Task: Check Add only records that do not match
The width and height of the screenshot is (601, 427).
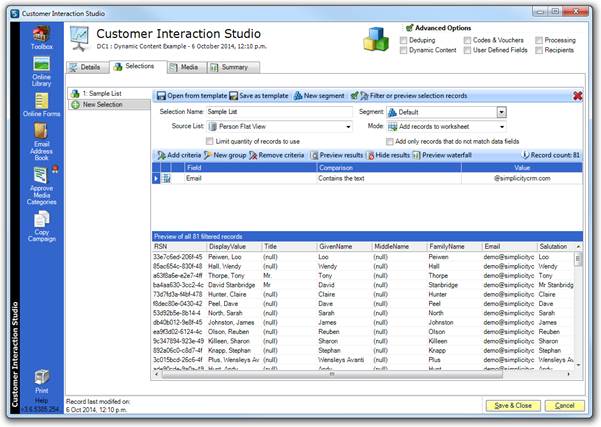Action: (x=389, y=141)
